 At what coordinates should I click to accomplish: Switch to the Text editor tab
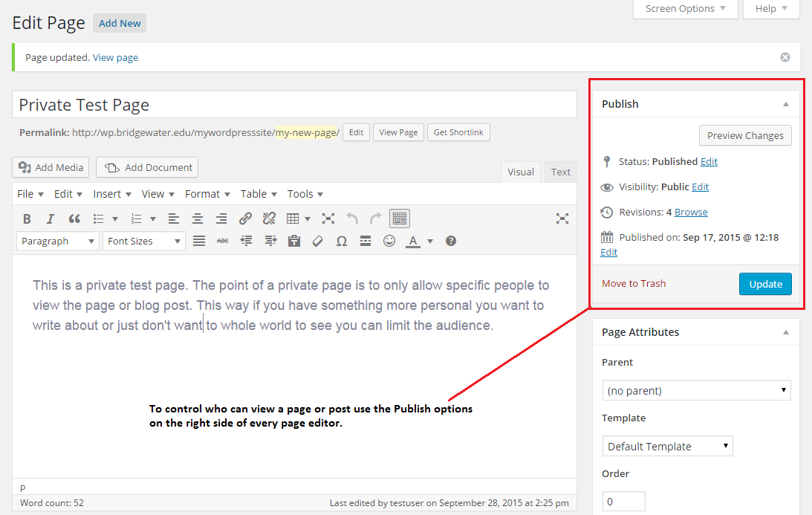(x=560, y=172)
